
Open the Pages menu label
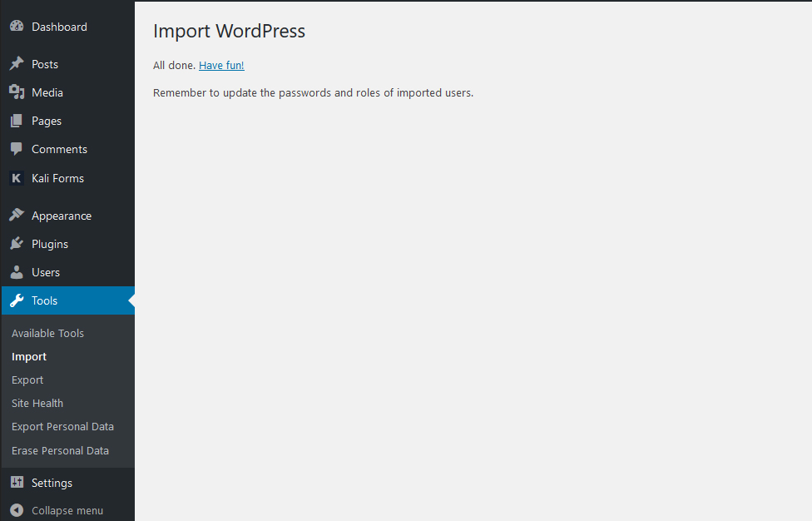[x=46, y=122]
